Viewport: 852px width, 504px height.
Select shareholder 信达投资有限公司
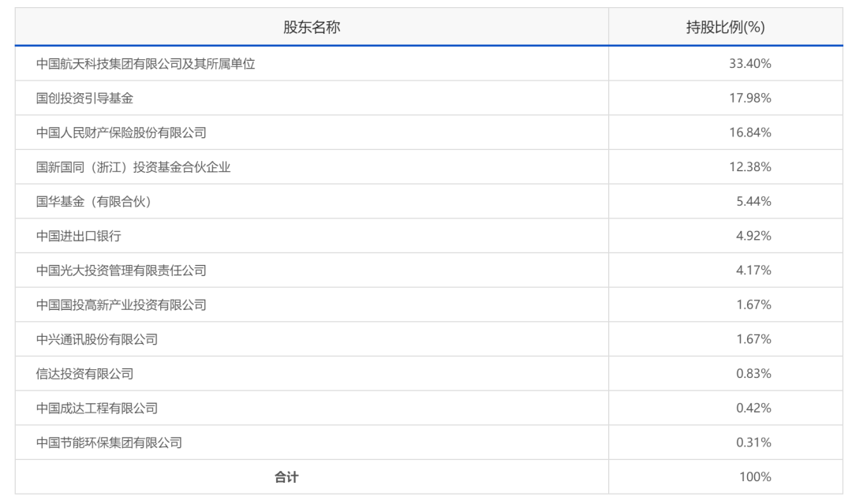[x=84, y=374]
